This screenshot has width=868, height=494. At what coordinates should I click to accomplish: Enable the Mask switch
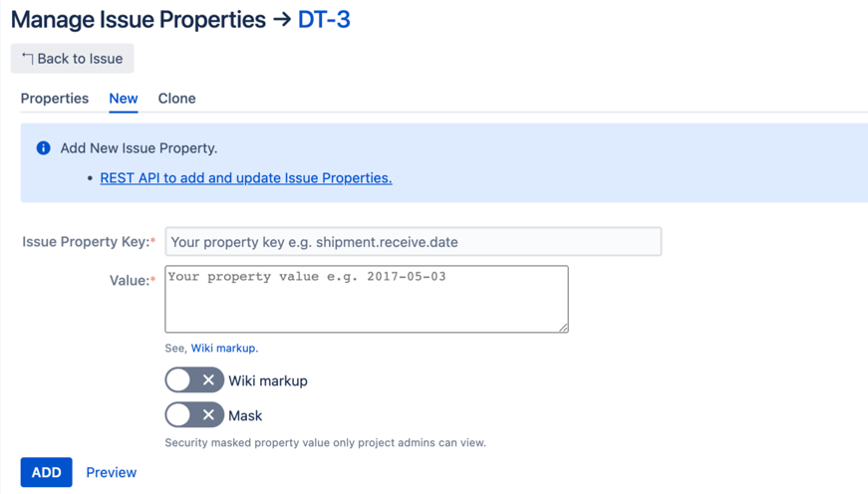click(x=194, y=415)
